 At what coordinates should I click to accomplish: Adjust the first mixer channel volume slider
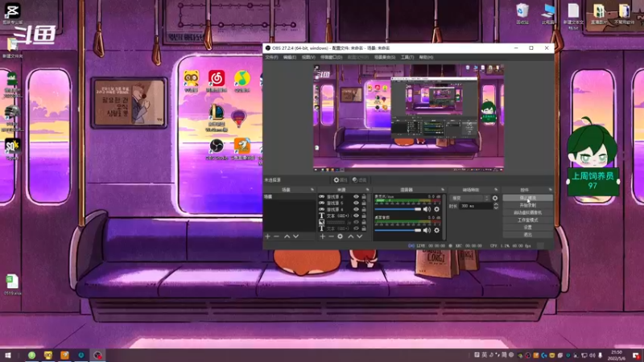pyautogui.click(x=398, y=209)
